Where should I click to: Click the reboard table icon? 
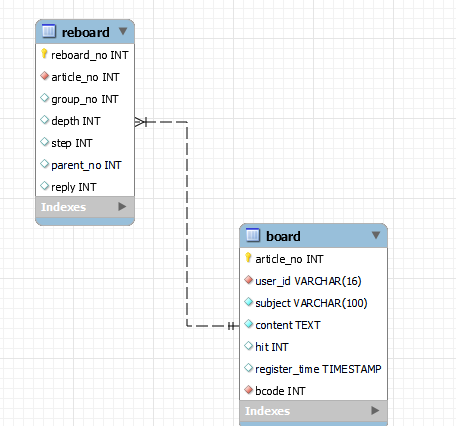pos(49,31)
